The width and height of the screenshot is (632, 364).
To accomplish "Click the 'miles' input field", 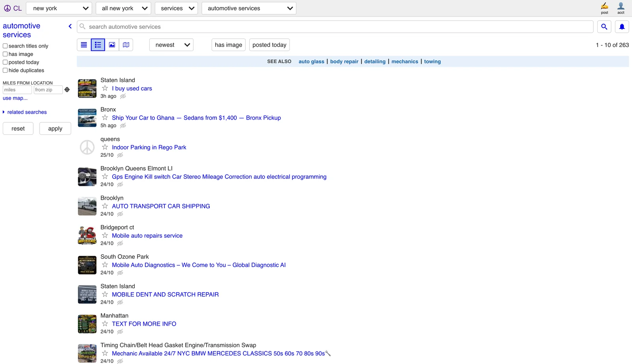I will point(17,90).
